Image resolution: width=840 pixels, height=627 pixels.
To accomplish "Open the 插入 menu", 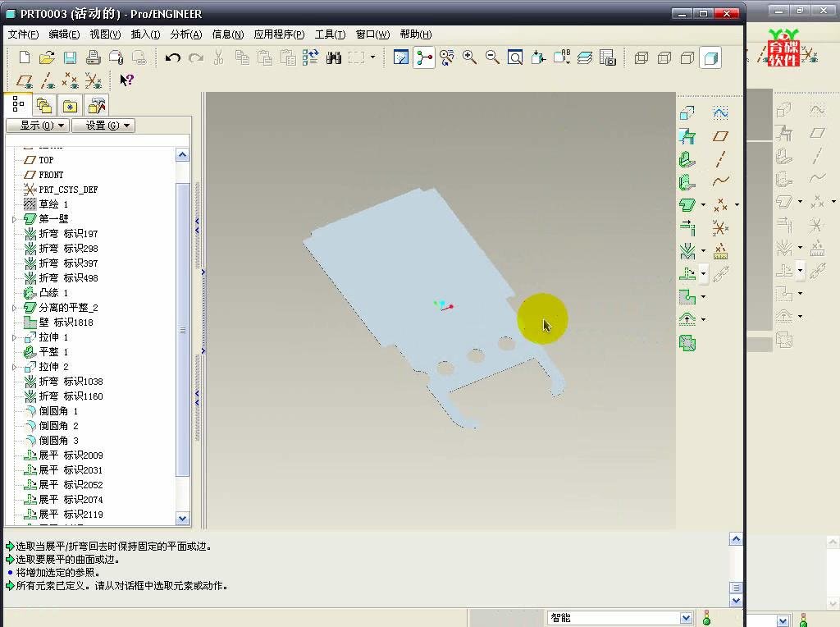I will 146,34.
